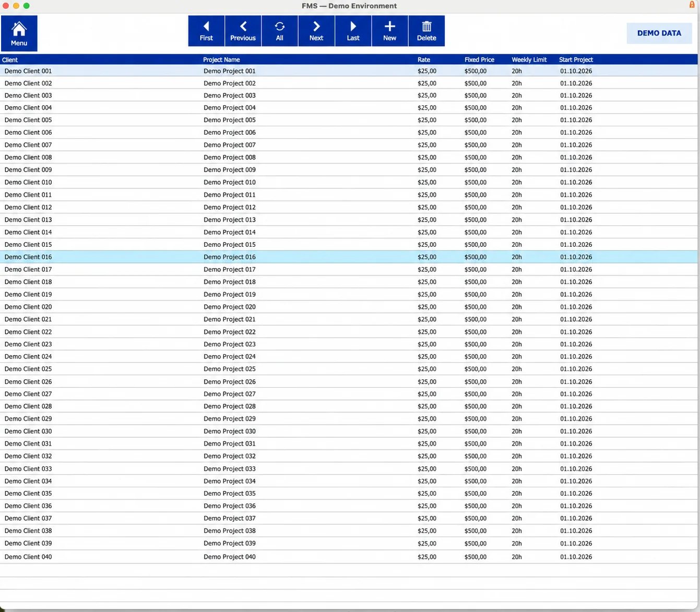Select Demo Project 013
Screen dimensions: 700x612
230,220
